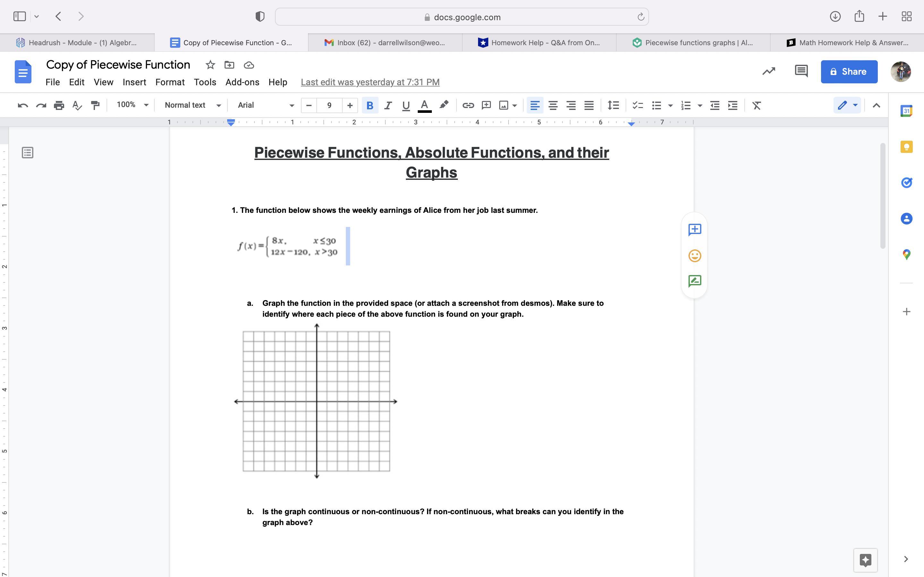Click the clear formatting icon
Image resolution: width=924 pixels, height=577 pixels.
click(757, 105)
